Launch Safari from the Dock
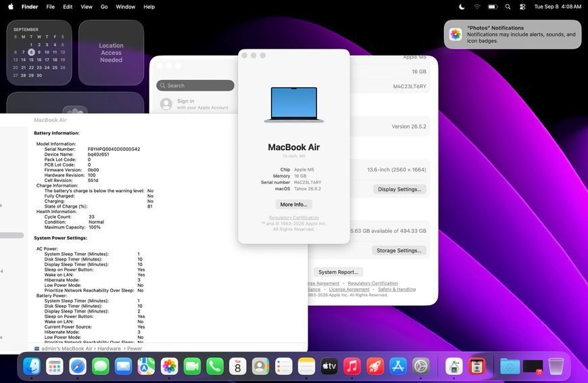Screen dimensions: 588x383 click(x=78, y=367)
